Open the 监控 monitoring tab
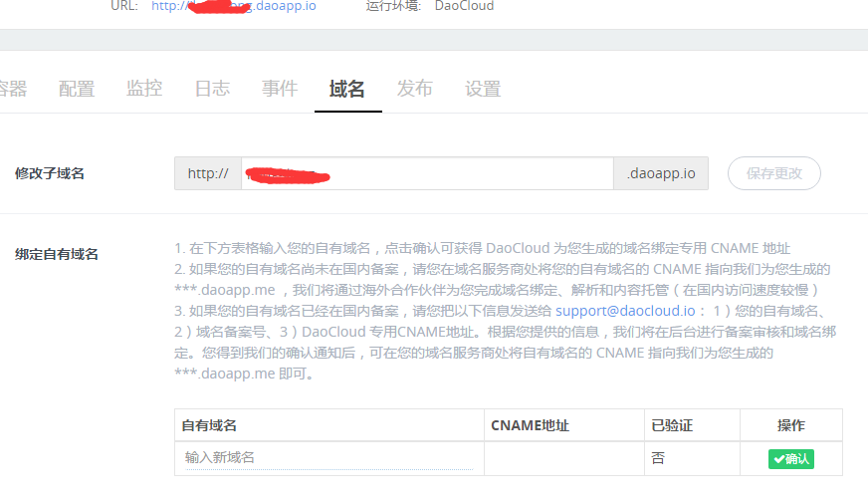This screenshot has height=502, width=868. point(144,89)
